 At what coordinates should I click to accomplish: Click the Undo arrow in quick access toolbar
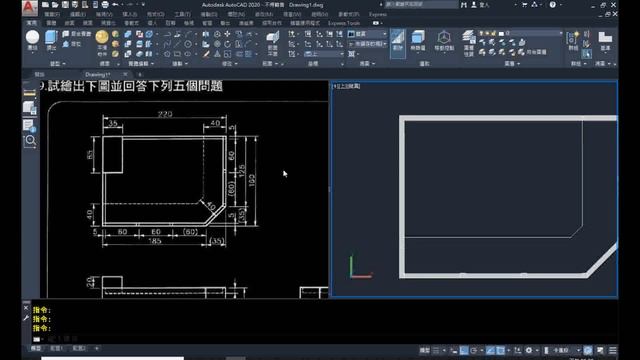[116, 5]
